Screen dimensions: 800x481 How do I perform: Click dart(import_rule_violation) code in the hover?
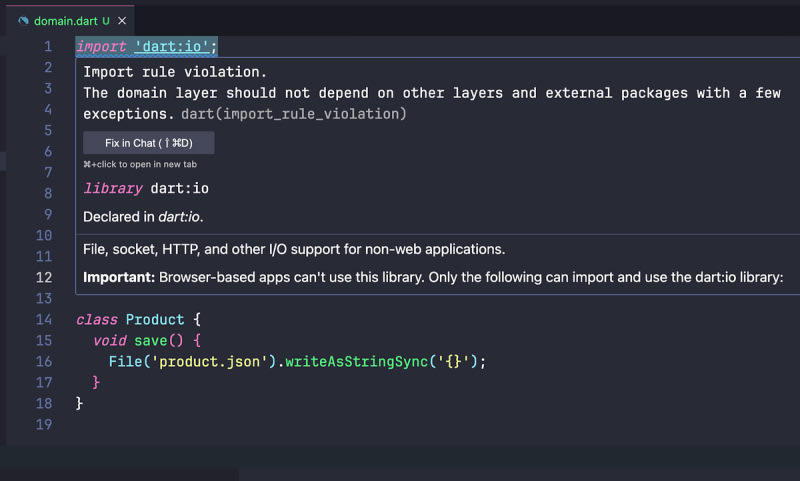tap(294, 114)
